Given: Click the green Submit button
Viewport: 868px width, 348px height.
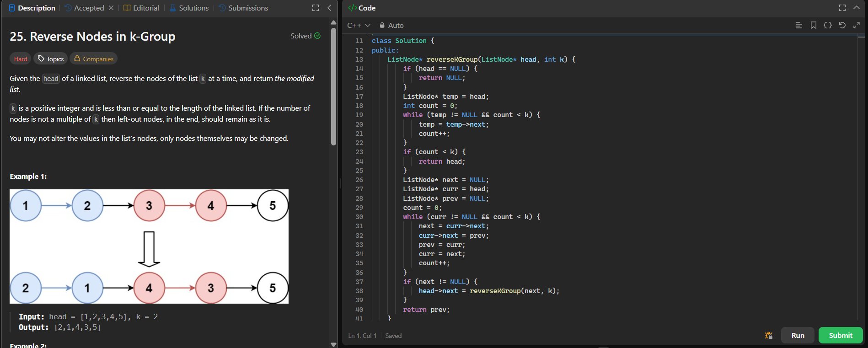Looking at the screenshot, I should pyautogui.click(x=840, y=335).
